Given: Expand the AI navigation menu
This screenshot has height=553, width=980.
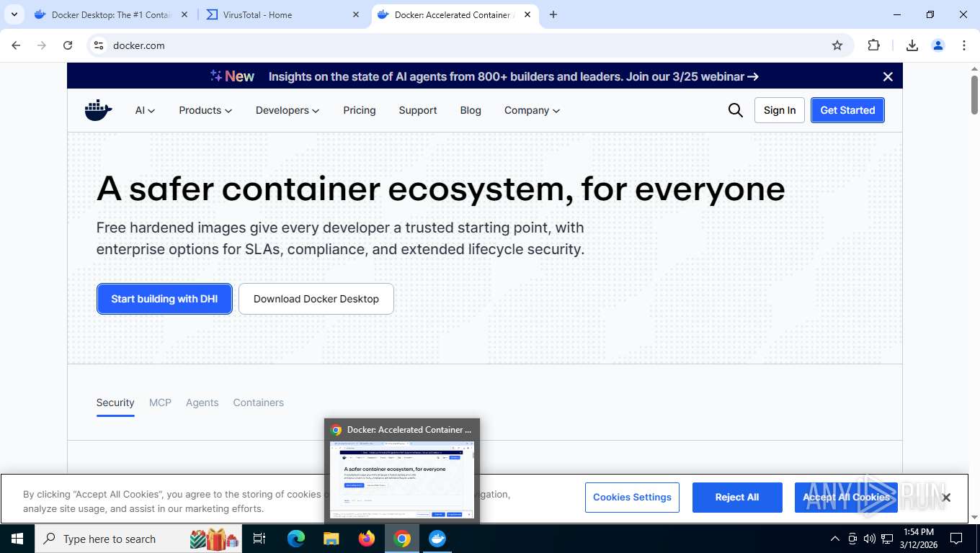Looking at the screenshot, I should pos(145,110).
